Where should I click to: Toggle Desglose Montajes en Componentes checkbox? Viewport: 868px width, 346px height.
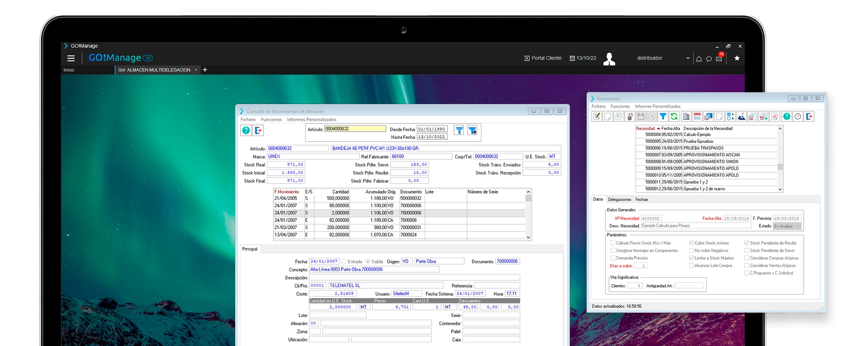coord(613,251)
